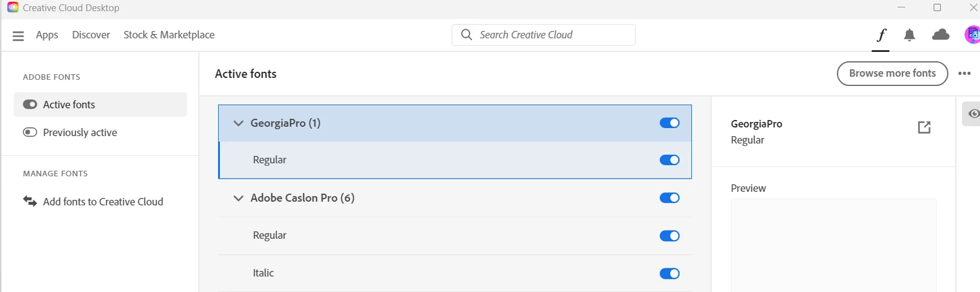Select Active fonts in sidebar
Screen dimensions: 980x292
[x=100, y=105]
